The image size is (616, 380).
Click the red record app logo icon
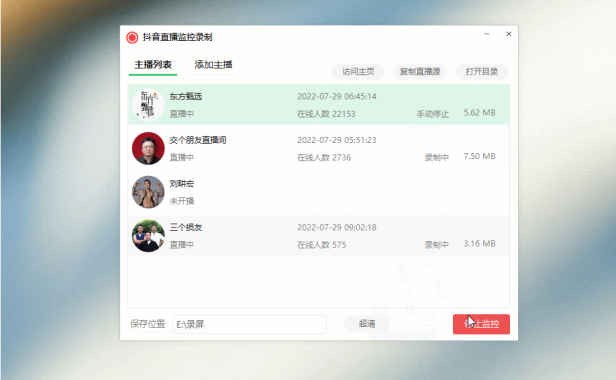click(x=132, y=37)
